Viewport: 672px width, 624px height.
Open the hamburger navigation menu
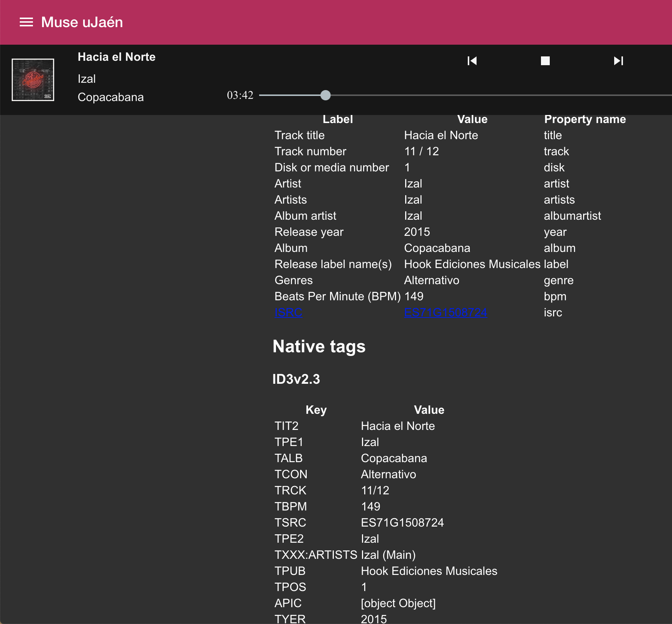point(26,22)
